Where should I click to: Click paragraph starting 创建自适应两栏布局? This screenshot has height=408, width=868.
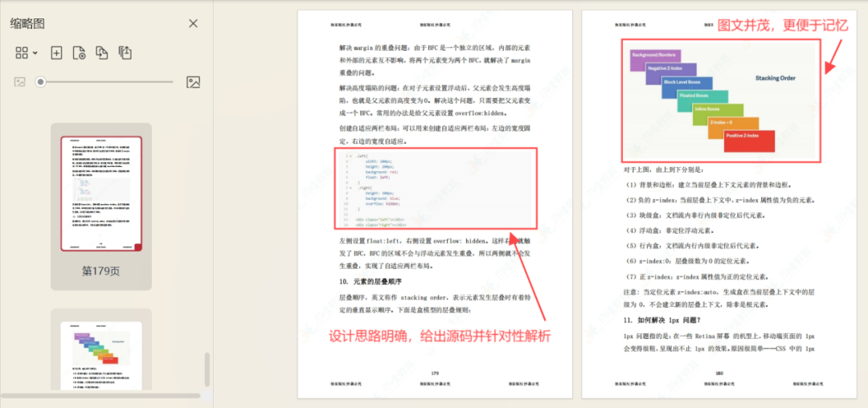coord(435,134)
